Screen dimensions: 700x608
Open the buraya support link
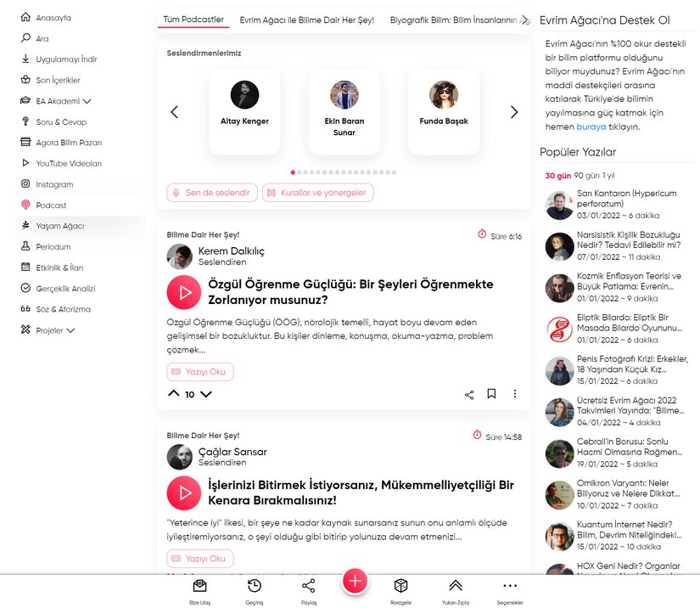click(591, 127)
